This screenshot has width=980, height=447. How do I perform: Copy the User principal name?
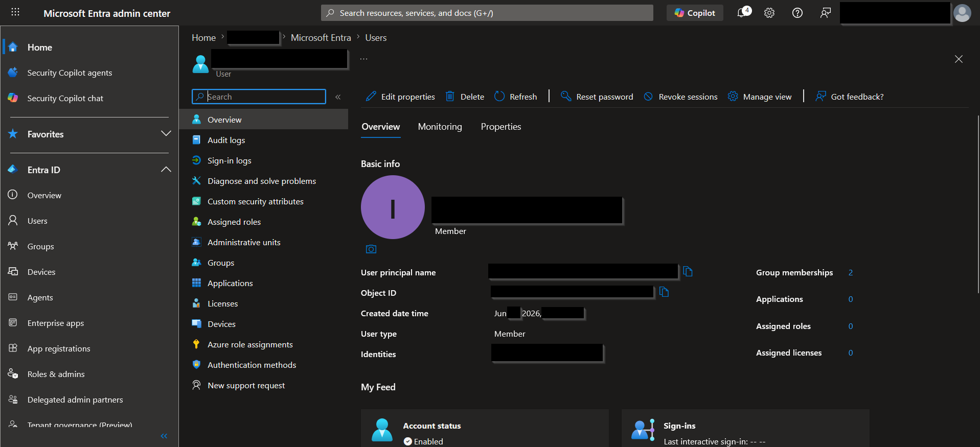688,272
